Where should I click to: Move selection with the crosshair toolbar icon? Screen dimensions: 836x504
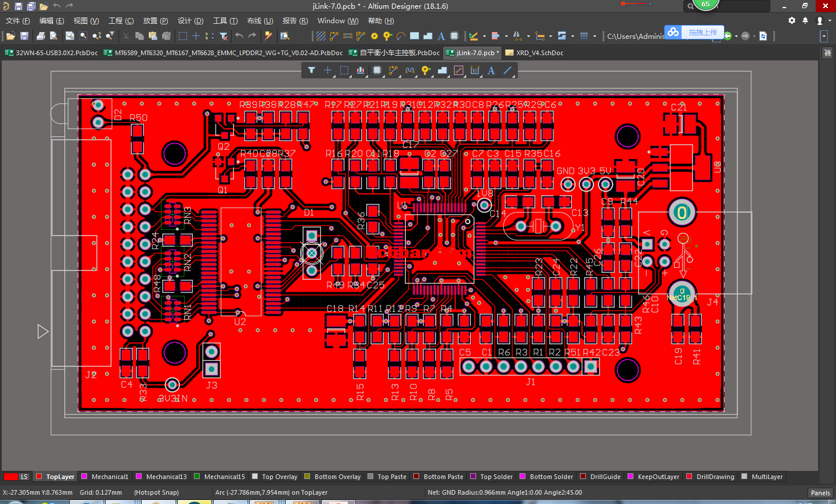point(196,36)
